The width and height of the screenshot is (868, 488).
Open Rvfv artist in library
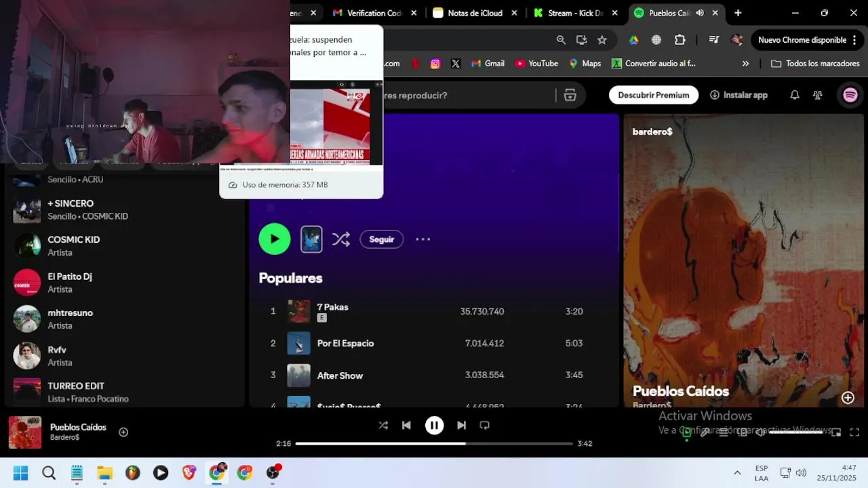(x=125, y=355)
